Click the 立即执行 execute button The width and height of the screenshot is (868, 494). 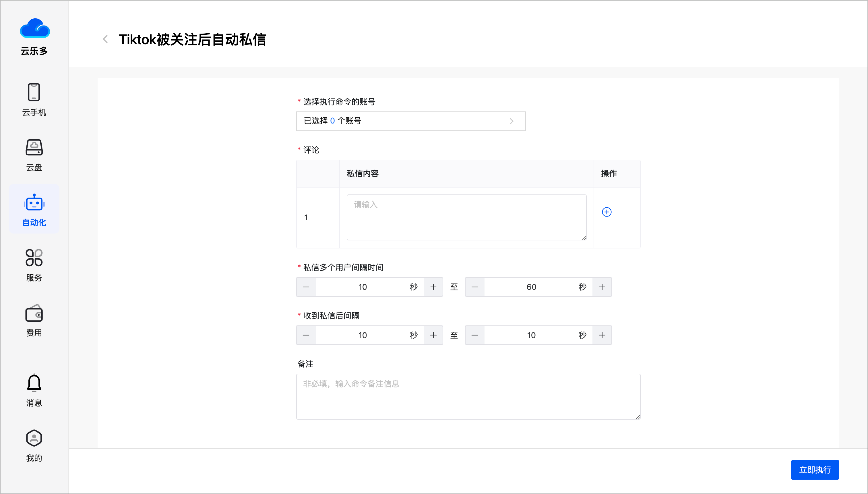815,470
